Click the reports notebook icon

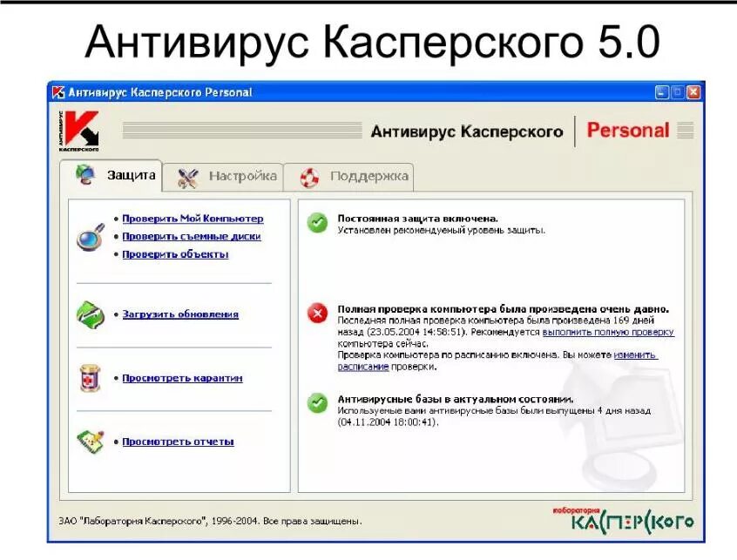click(x=91, y=442)
